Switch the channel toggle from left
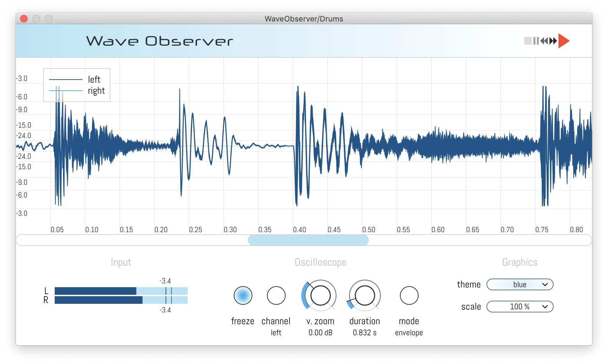Image resolution: width=608 pixels, height=364 pixels. pyautogui.click(x=276, y=296)
